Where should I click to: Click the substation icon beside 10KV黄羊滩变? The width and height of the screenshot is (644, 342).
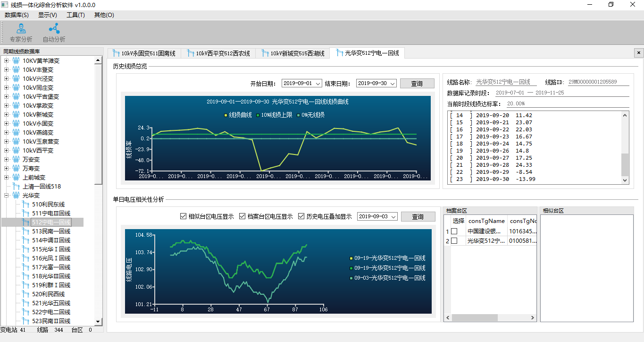(x=16, y=60)
